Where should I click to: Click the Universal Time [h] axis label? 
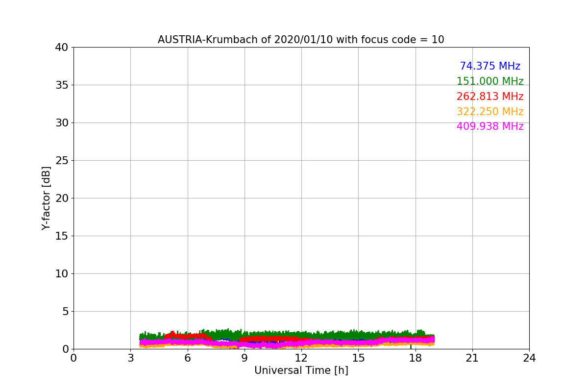point(301,371)
